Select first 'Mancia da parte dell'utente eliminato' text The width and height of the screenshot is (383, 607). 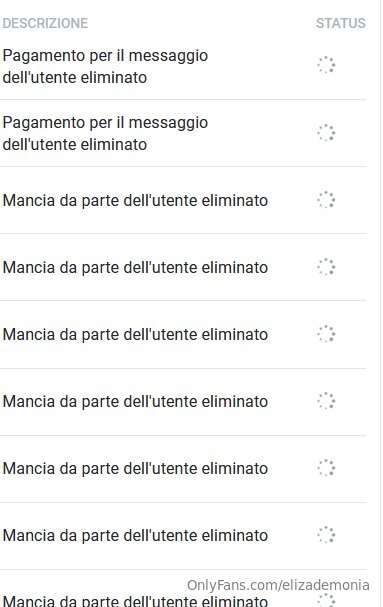click(135, 201)
